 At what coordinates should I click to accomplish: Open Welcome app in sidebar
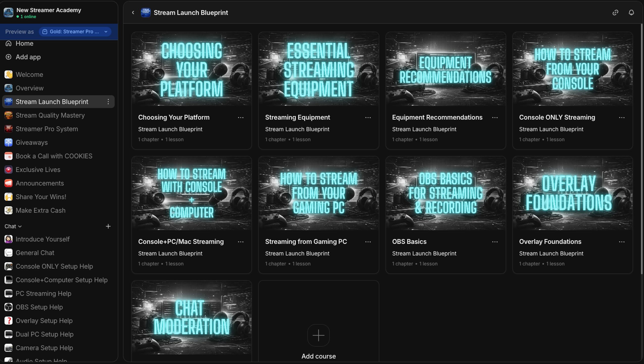coord(58,75)
